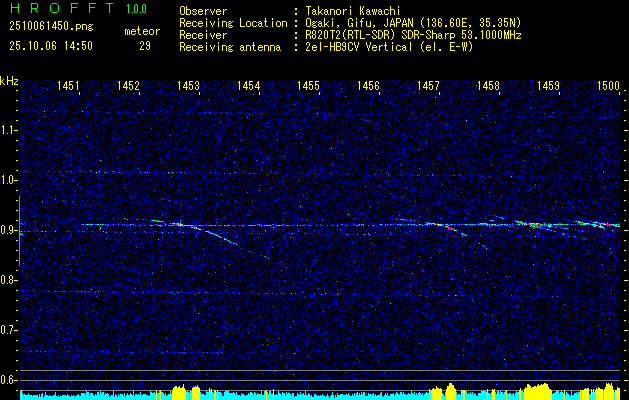629x400 pixels.
Task: Click the 1.0 kHz axis label
Action: pyautogui.click(x=8, y=180)
